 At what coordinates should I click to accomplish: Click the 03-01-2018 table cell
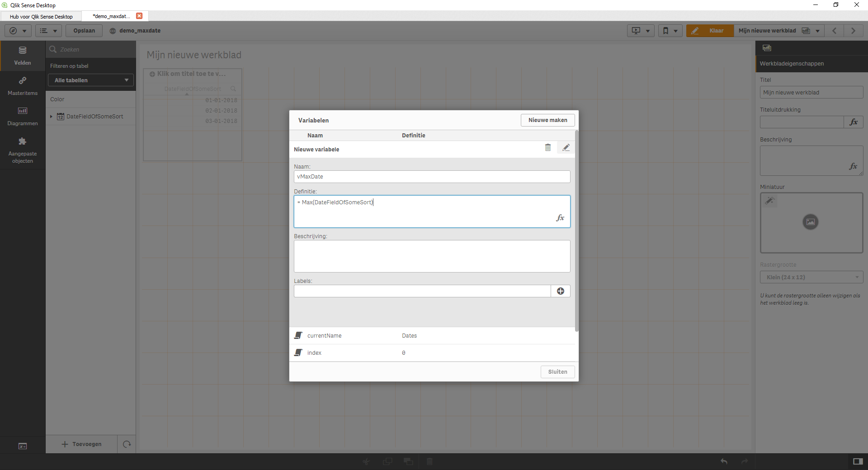221,121
